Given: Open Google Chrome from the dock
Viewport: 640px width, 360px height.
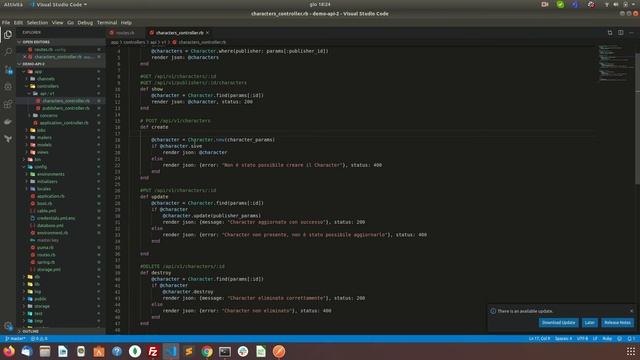Looking at the screenshot, I should click(207, 351).
